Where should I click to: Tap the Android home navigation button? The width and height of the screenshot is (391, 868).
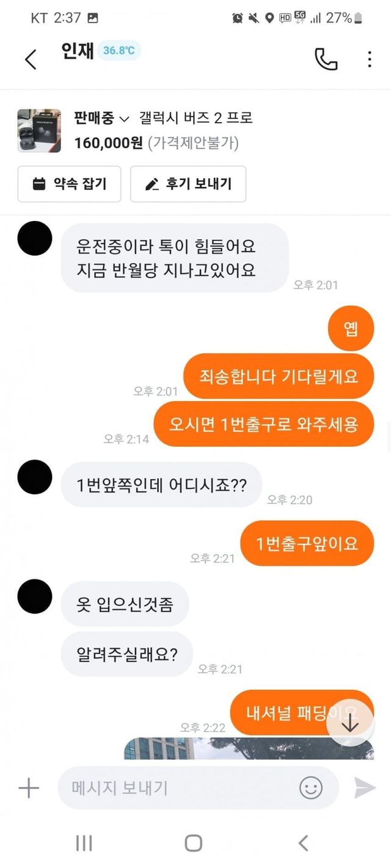194,843
